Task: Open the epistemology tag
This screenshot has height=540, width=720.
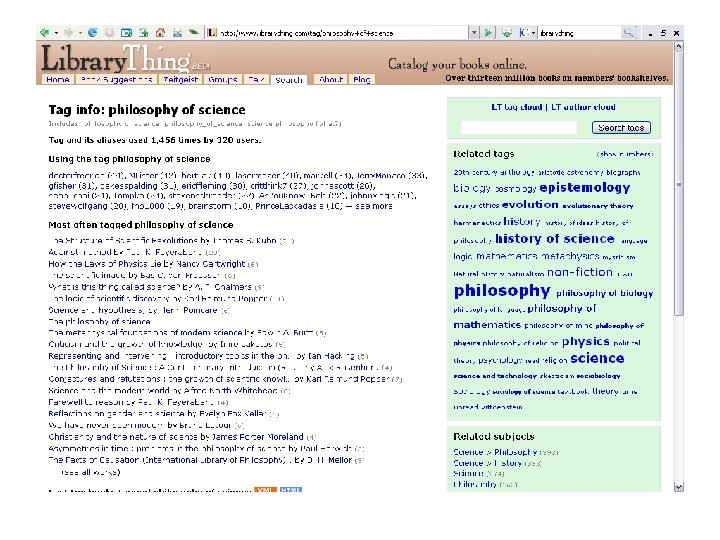Action: tap(585, 187)
